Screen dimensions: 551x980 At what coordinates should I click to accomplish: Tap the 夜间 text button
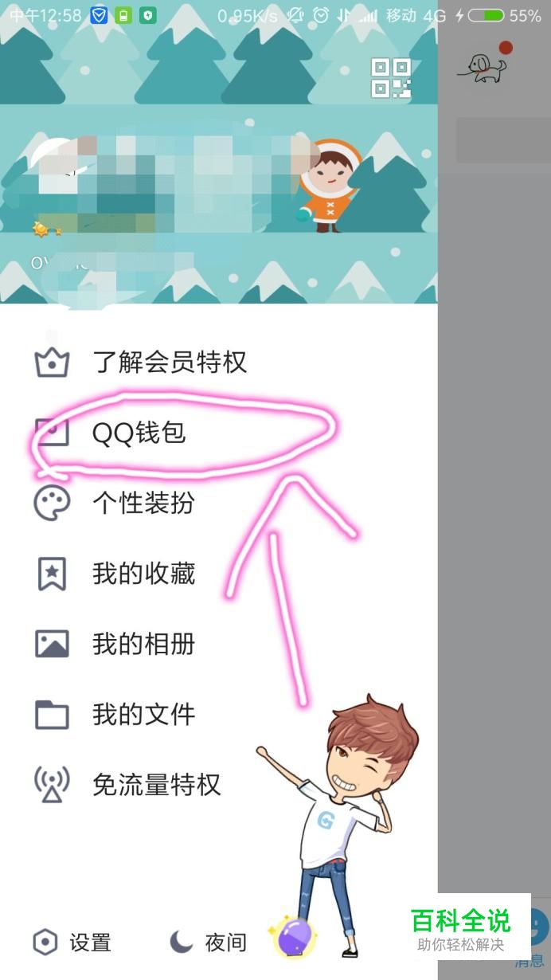click(225, 943)
